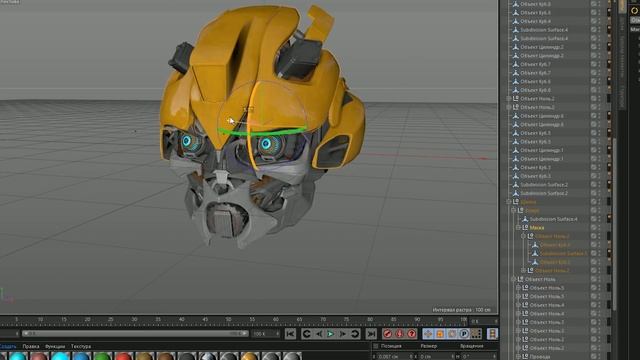The height and width of the screenshot is (360, 640).
Task: Select the chrome reflective material ball
Action: (x=207, y=357)
